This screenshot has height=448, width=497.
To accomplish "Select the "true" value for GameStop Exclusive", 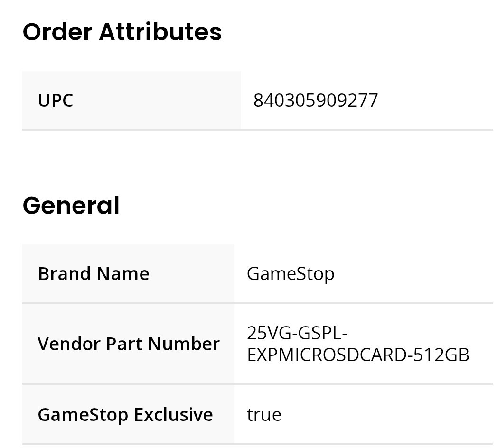I will point(264,415).
